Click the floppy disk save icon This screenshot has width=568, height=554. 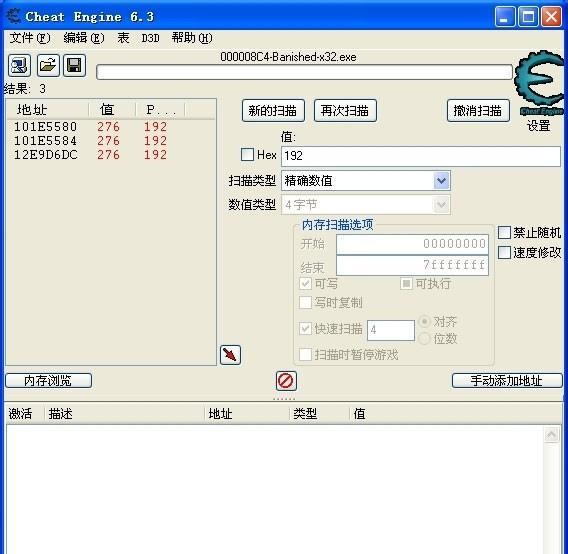point(75,66)
